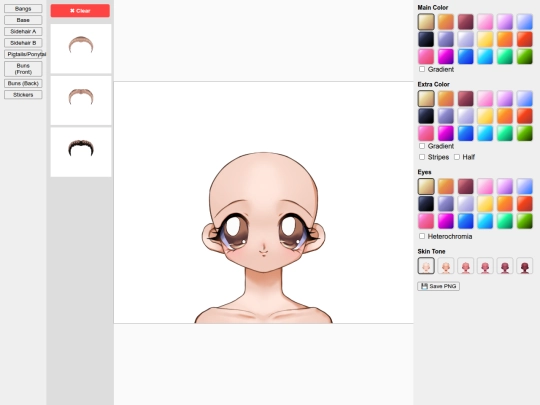This screenshot has width=540, height=405.
Task: Pick the yellow Main Color swatch
Action: (485, 39)
